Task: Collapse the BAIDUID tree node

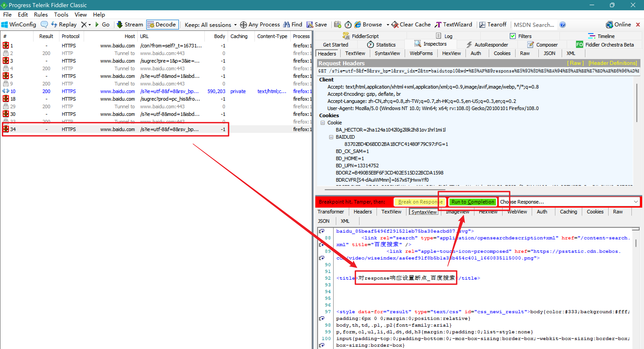Action: (331, 137)
